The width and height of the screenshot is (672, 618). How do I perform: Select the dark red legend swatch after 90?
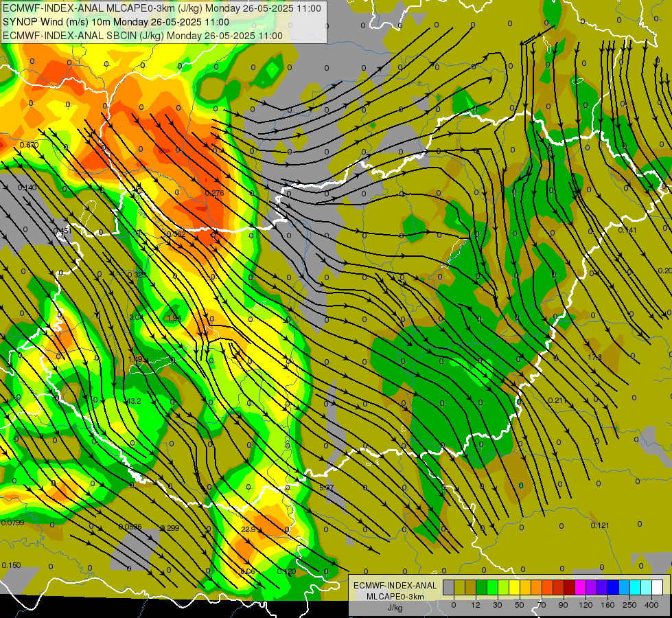click(570, 587)
